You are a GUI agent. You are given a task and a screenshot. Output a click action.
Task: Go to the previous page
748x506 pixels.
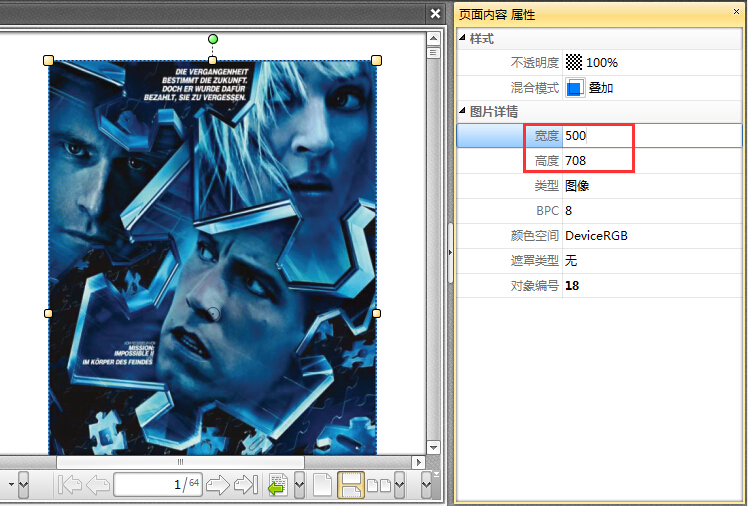98,485
